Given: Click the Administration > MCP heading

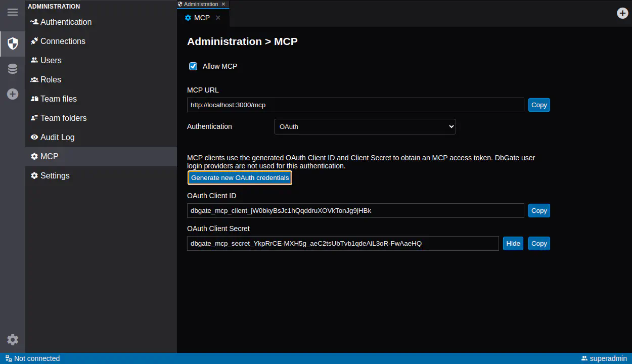Looking at the screenshot, I should pyautogui.click(x=242, y=41).
